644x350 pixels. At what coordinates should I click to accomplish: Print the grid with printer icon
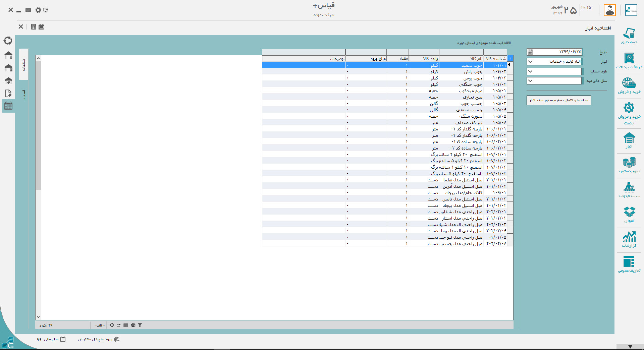coord(133,325)
